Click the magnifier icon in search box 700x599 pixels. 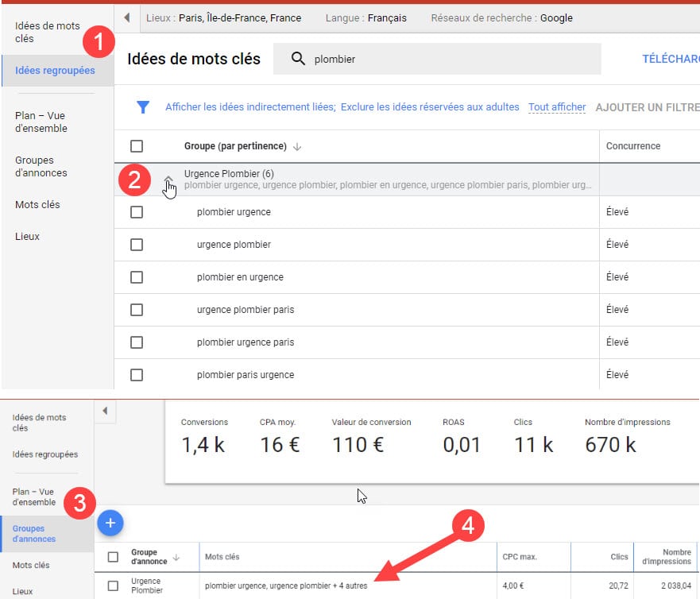(x=298, y=59)
